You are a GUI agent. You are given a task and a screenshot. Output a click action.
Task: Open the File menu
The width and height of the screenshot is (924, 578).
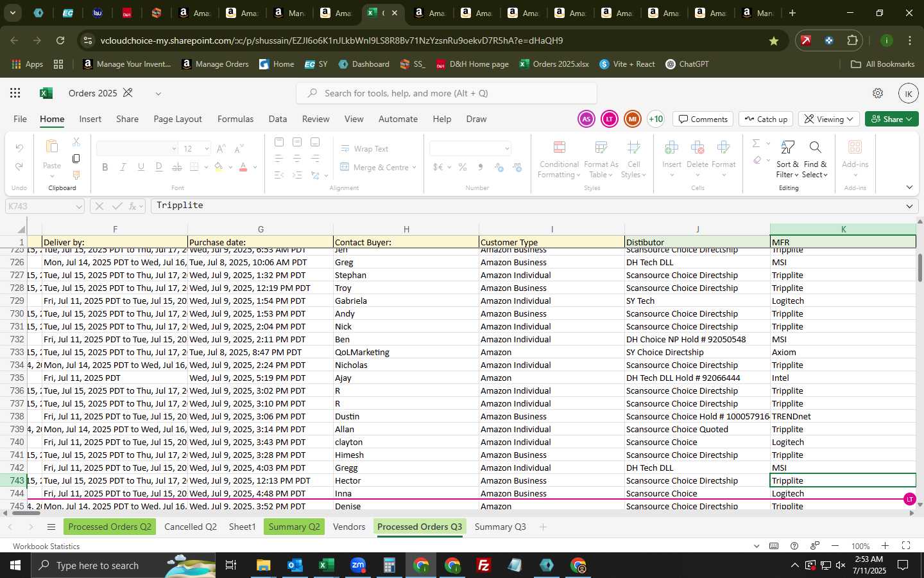pos(21,119)
